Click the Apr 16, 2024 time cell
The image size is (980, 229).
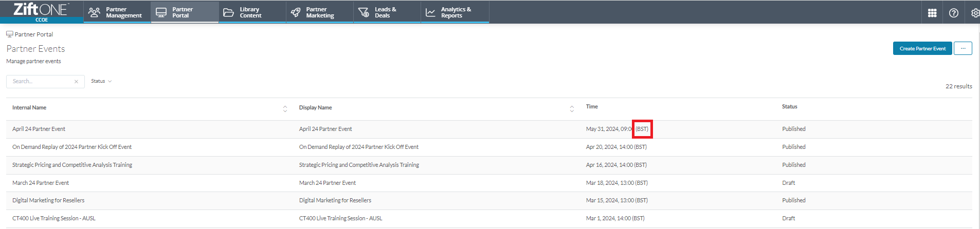click(x=616, y=165)
